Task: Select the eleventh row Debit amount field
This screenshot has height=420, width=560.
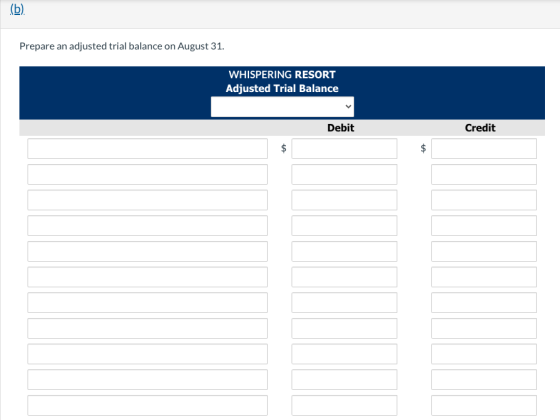Action: pos(344,405)
